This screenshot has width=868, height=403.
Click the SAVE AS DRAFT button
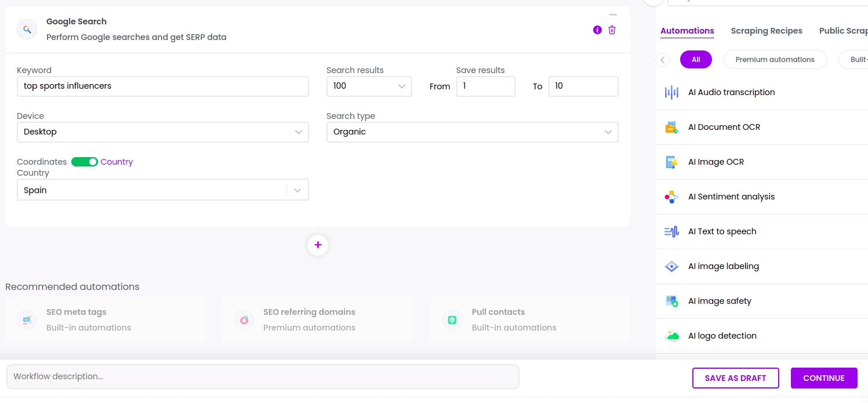735,378
